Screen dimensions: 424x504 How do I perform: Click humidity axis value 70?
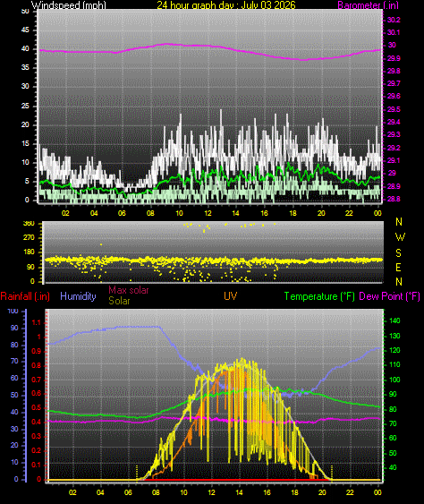point(14,362)
